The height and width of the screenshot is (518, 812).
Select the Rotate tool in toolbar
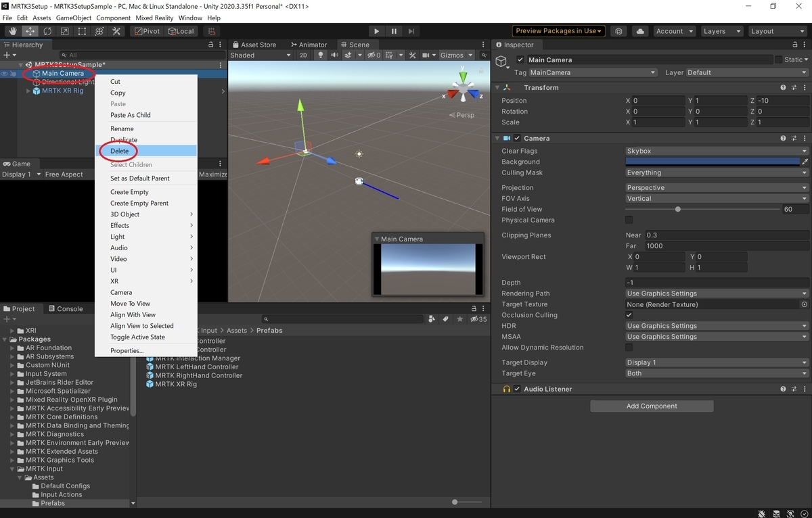point(47,31)
